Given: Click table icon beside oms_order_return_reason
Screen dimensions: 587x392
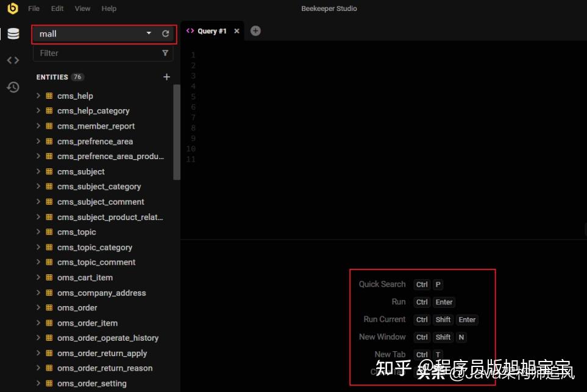Looking at the screenshot, I should 49,368.
